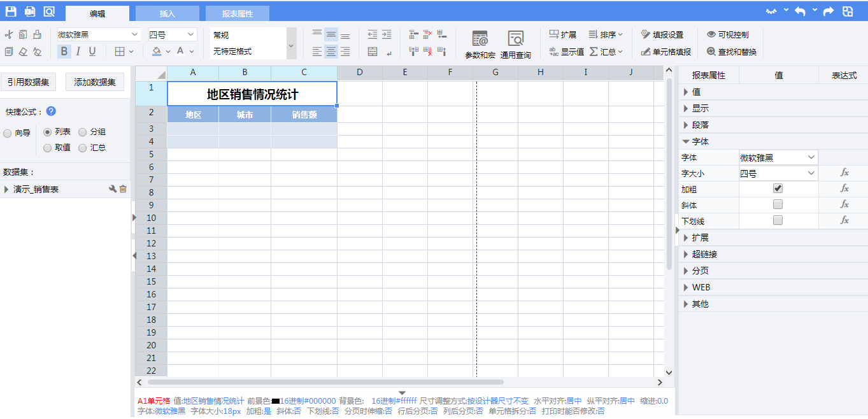Click the print preview magnifier icon

click(x=49, y=11)
